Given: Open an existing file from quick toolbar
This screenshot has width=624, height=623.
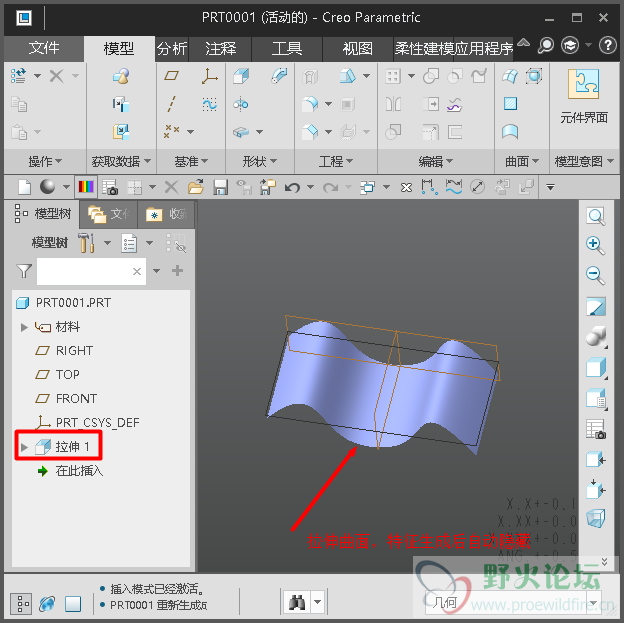Looking at the screenshot, I should (196, 187).
